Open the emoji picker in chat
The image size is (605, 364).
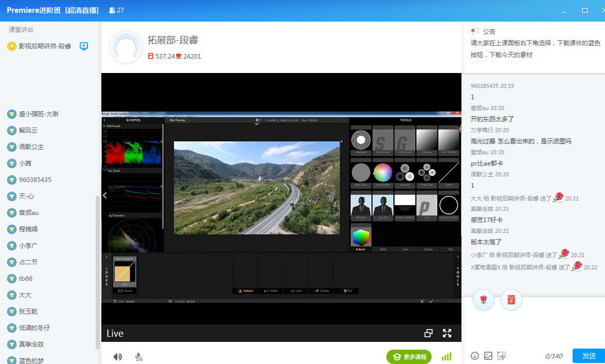pos(475,356)
